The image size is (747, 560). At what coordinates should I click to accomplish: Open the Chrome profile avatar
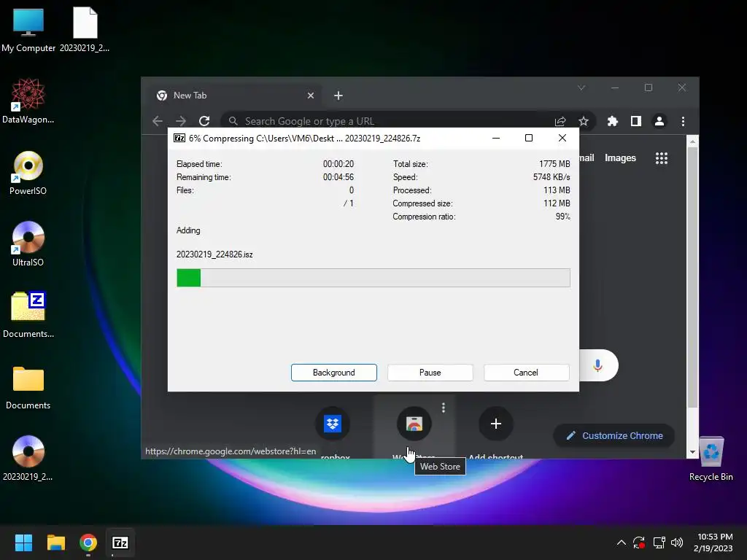click(659, 121)
